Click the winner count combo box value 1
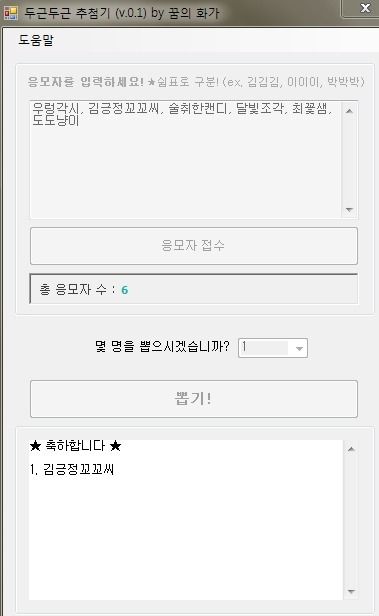This screenshot has width=379, height=616. (x=265, y=348)
